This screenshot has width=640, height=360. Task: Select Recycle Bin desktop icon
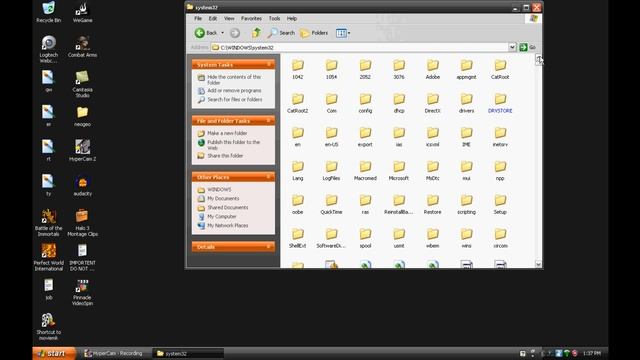49,12
